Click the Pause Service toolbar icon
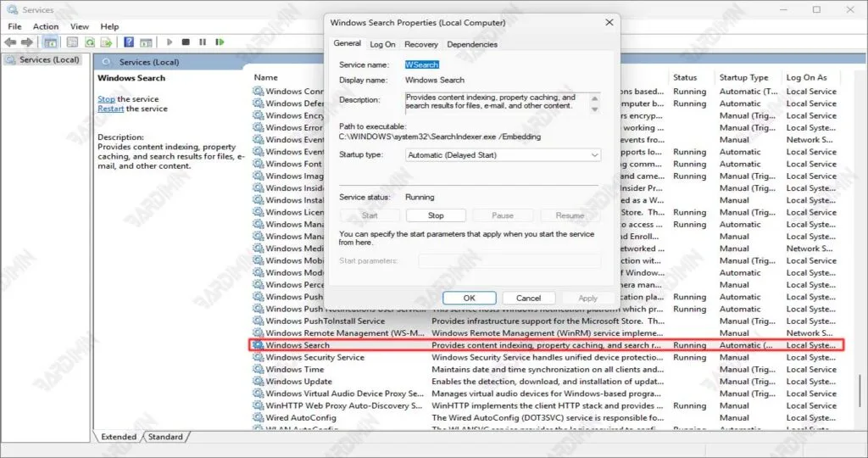868x458 pixels. point(203,42)
